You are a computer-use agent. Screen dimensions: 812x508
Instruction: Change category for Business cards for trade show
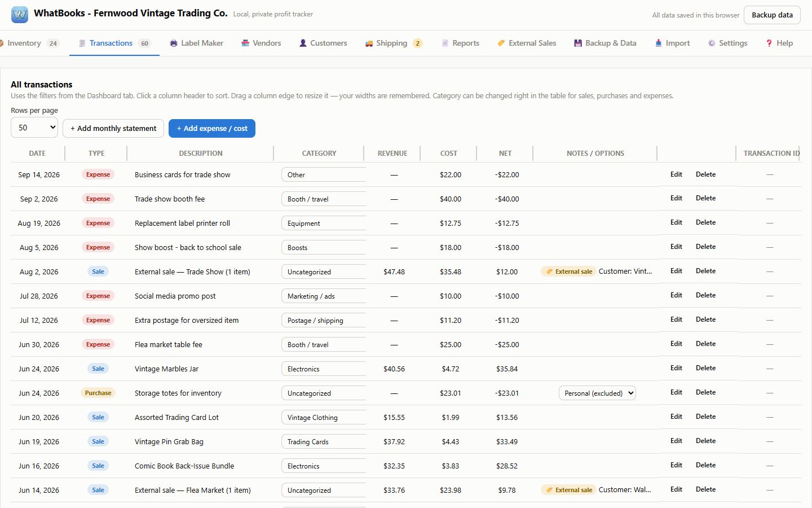pyautogui.click(x=324, y=174)
